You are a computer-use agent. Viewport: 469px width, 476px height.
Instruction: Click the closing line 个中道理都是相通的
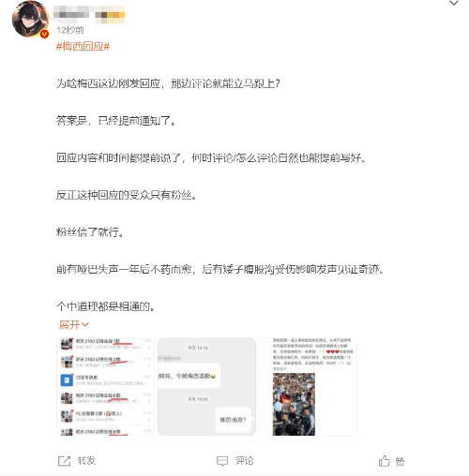coord(106,306)
